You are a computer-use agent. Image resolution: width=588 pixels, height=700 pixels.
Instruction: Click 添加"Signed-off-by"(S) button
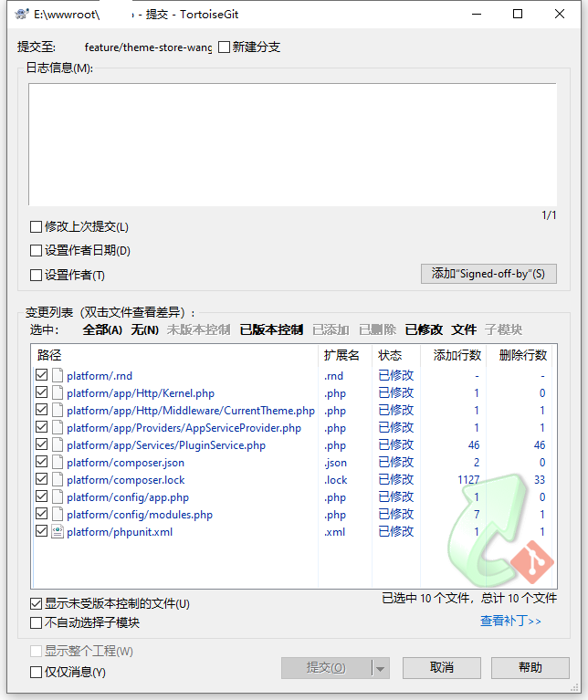[488, 274]
